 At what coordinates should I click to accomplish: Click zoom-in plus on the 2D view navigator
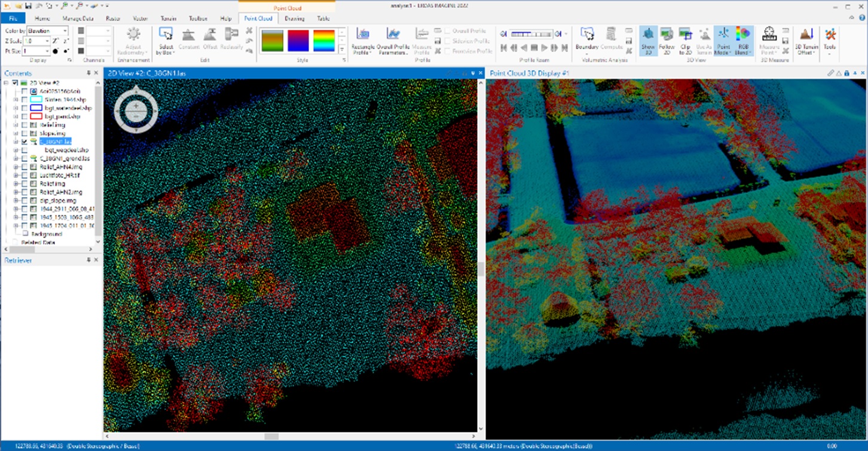pyautogui.click(x=136, y=105)
